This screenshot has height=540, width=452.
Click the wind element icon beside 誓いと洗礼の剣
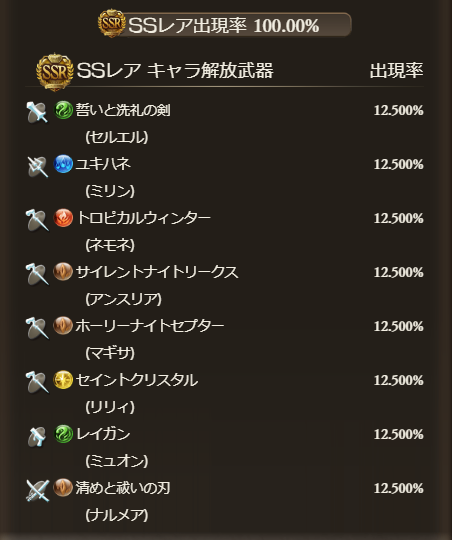(x=63, y=110)
